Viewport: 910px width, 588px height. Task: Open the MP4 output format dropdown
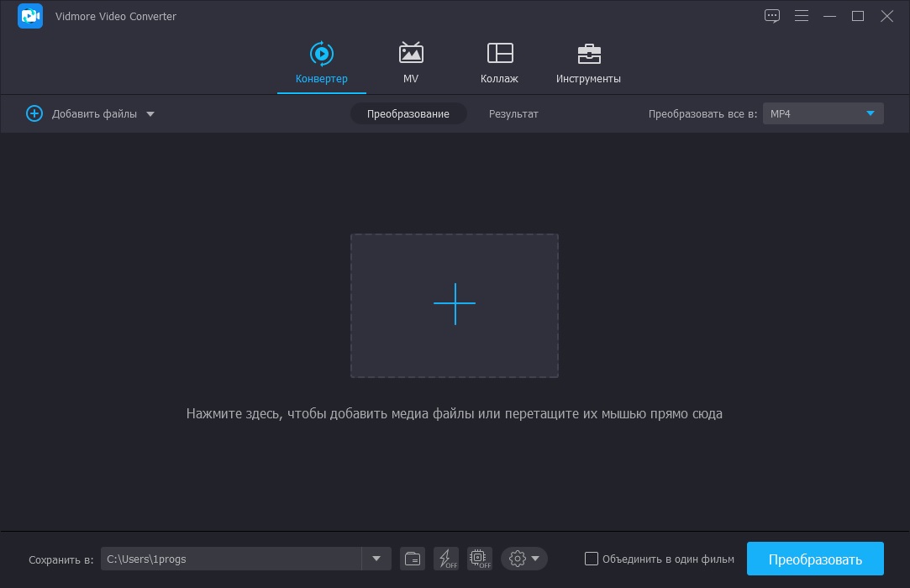point(823,113)
